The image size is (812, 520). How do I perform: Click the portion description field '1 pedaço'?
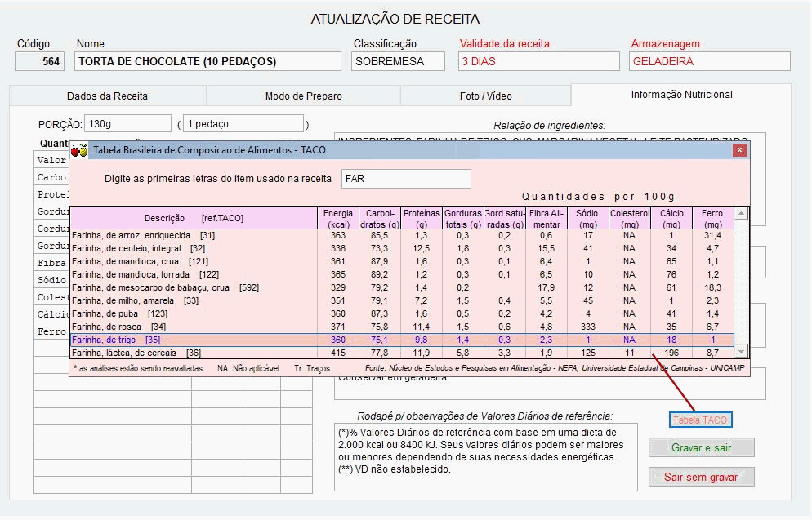click(243, 123)
